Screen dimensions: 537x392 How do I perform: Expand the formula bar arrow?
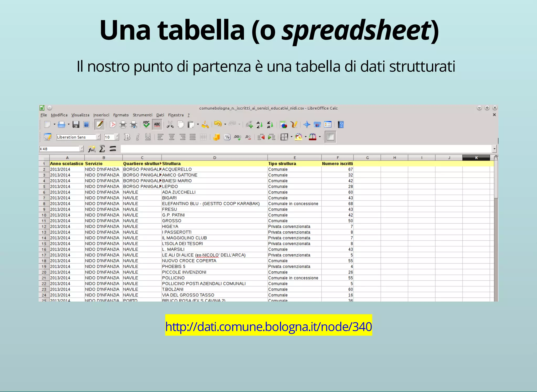[495, 149]
